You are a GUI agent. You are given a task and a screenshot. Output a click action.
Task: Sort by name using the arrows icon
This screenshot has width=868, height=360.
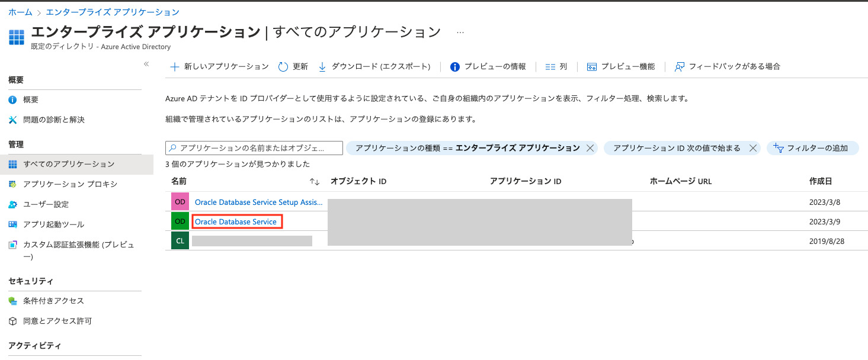315,181
